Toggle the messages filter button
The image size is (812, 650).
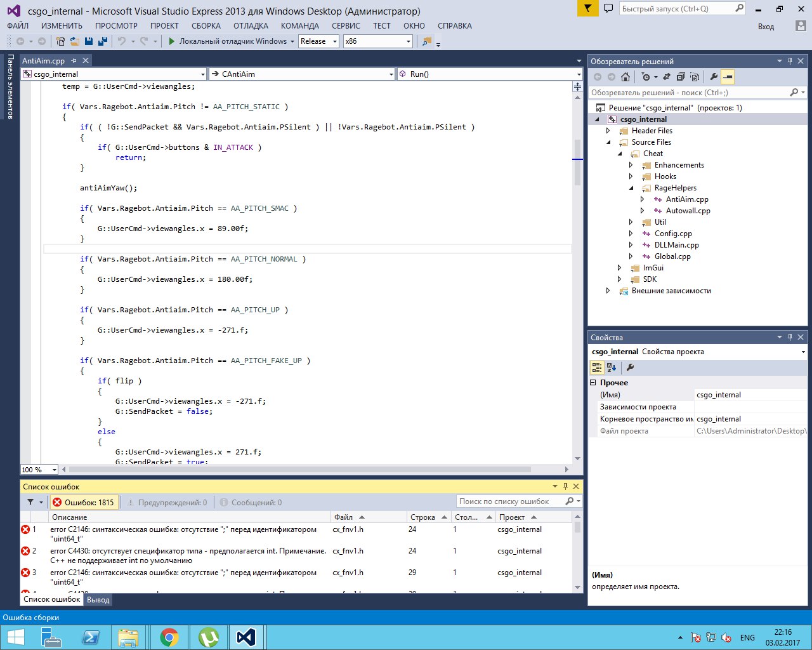click(251, 502)
